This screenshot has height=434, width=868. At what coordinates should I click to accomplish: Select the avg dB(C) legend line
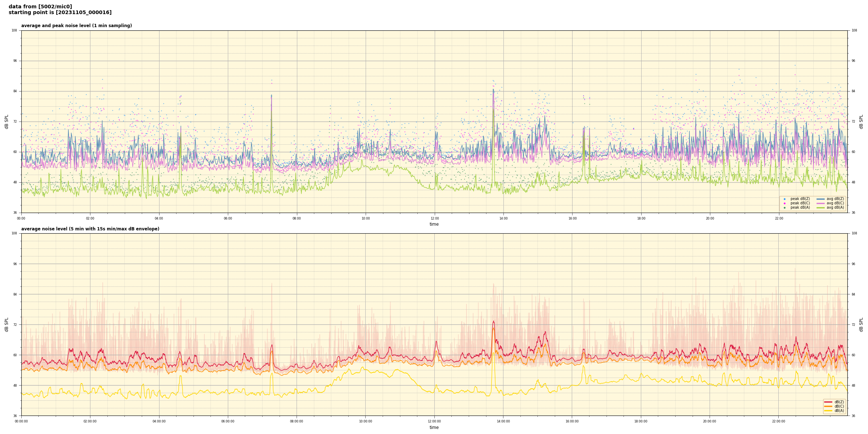click(820, 203)
